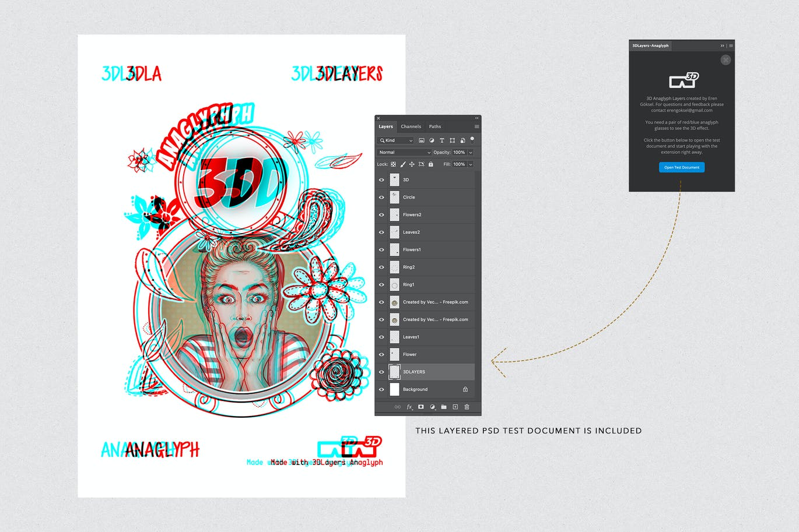Open the Kind filter dropdown

click(395, 140)
